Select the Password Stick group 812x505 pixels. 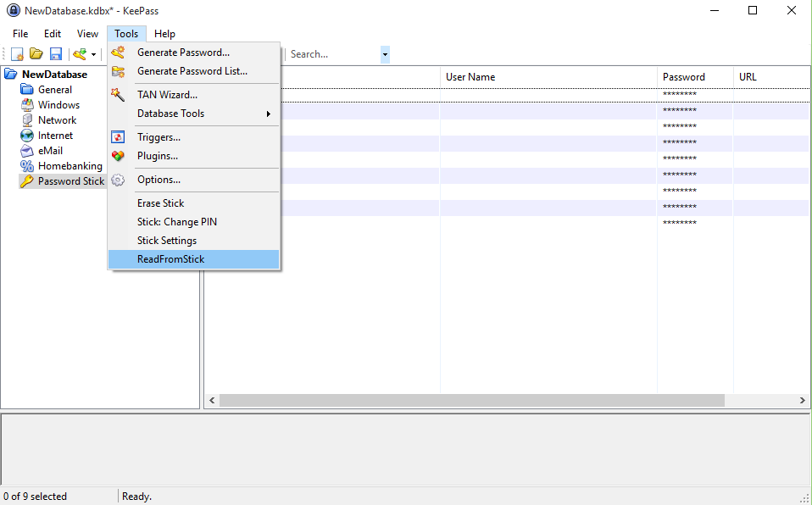71,181
